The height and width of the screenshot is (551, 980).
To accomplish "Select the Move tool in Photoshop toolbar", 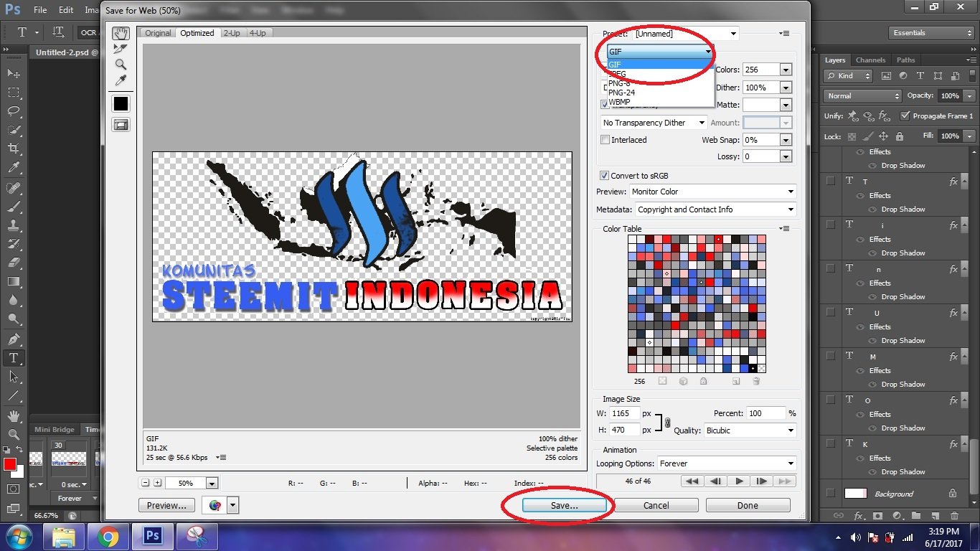I will point(14,73).
